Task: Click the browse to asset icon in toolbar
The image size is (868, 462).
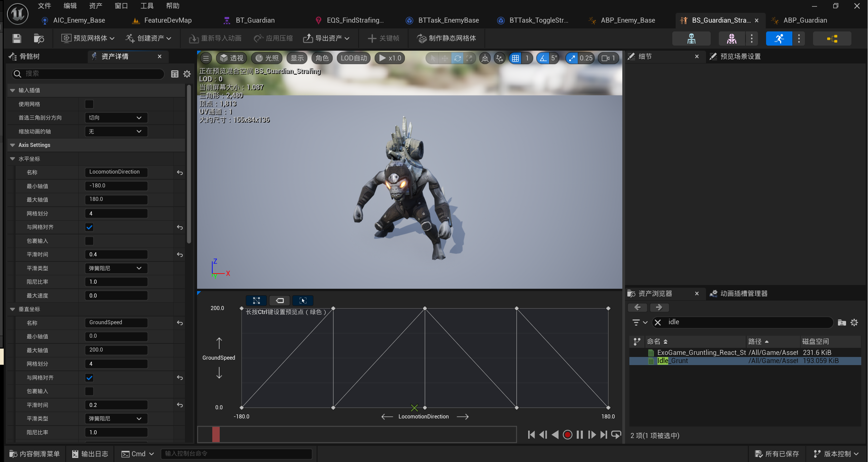Action: click(39, 38)
